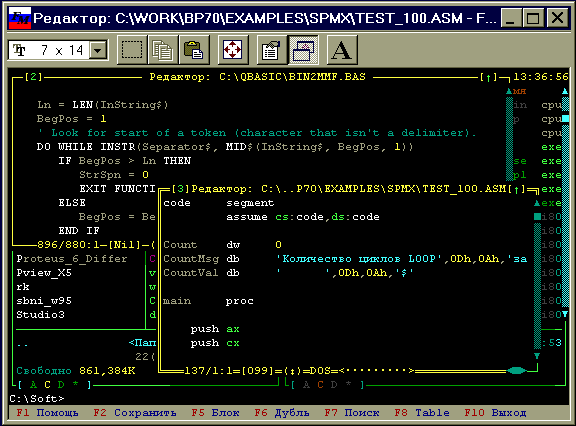Click the F6 Дубль key bar item
Screen dimensions: 576x426
point(282,413)
